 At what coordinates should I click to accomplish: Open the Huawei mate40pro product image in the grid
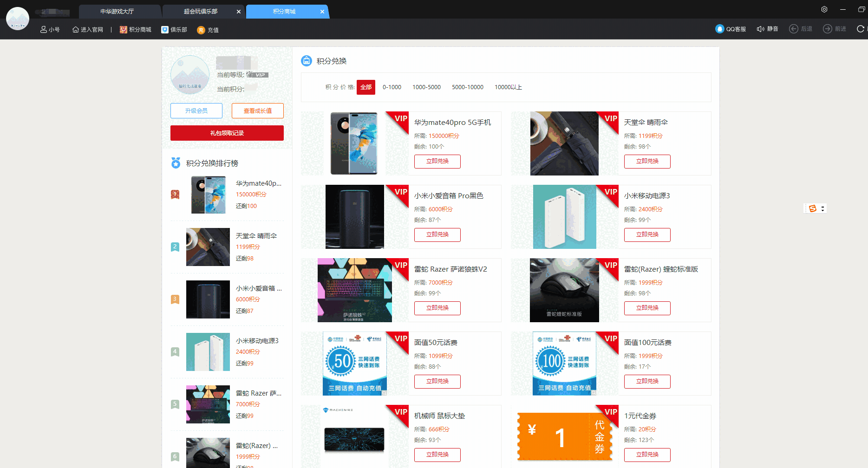coord(354,143)
